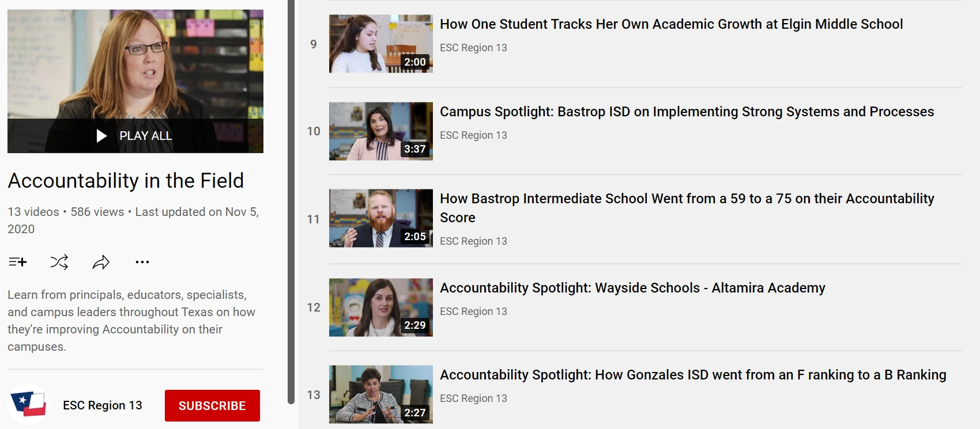Click the playlist cover thumbnail image
Viewport: 980px width, 429px height.
pyautogui.click(x=135, y=81)
